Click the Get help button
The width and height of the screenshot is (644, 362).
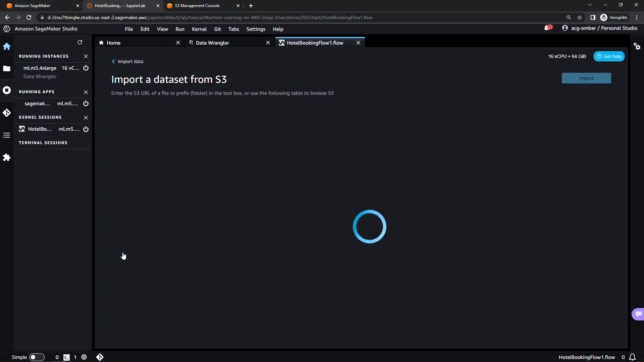click(x=609, y=56)
